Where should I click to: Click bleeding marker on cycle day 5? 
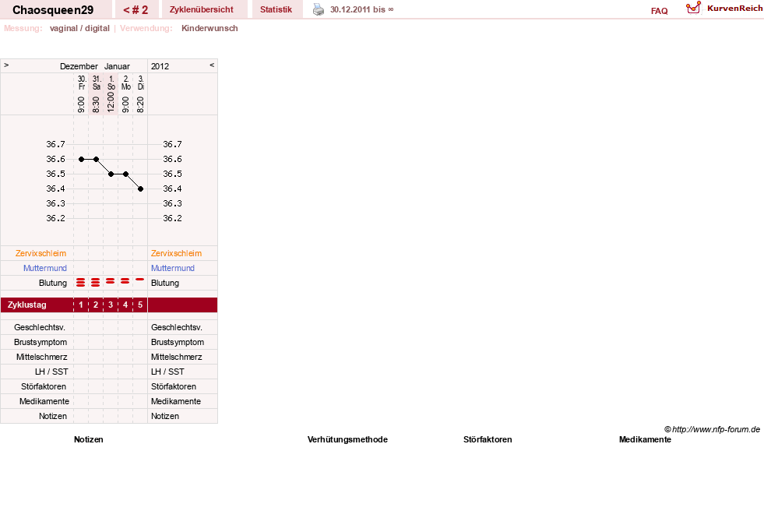[140, 279]
